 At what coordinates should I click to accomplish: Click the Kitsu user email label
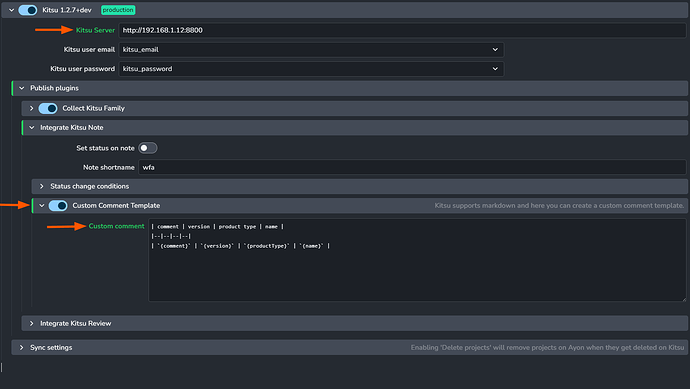[x=89, y=49]
